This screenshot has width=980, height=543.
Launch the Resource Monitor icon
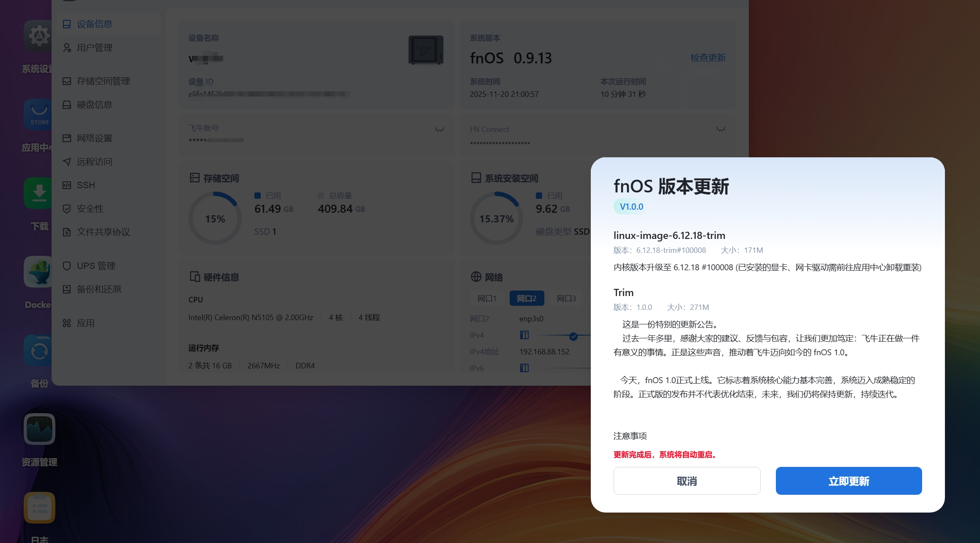(x=39, y=429)
